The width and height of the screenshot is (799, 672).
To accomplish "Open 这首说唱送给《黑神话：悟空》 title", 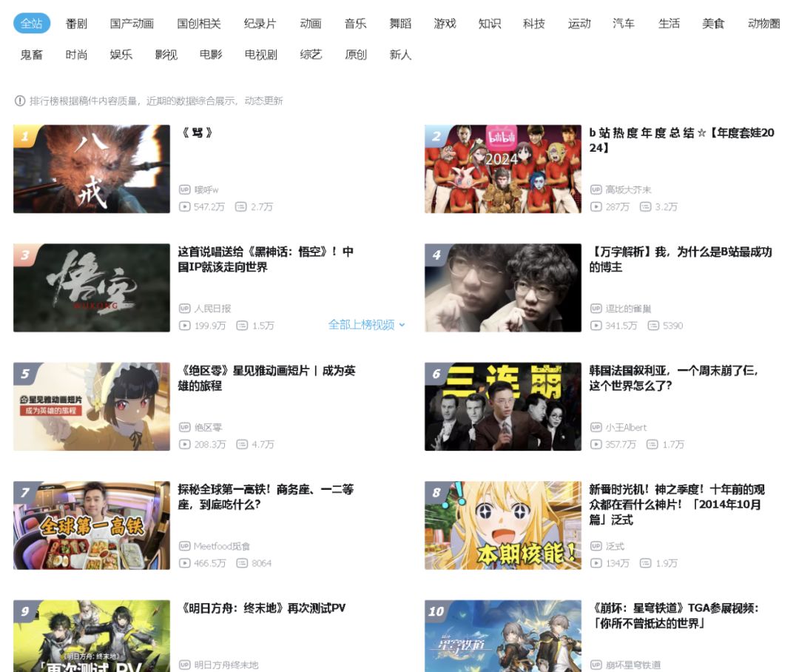I will click(x=266, y=259).
